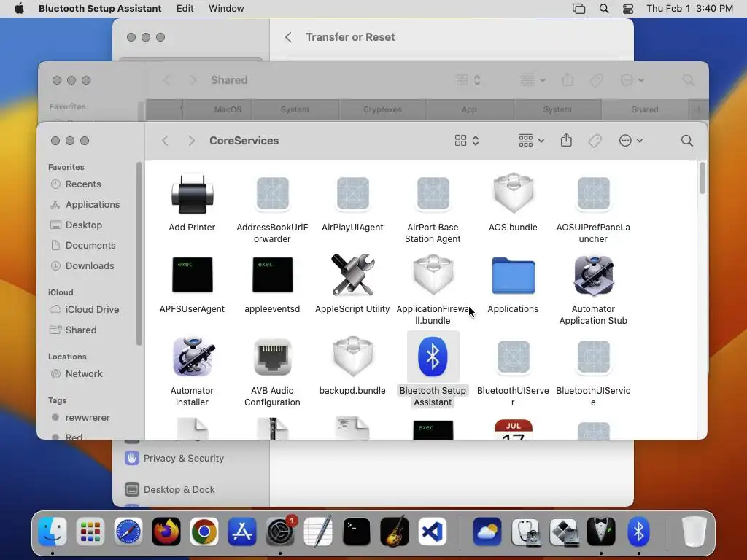Select the rewwrerer tag in sidebar
This screenshot has width=747, height=560.
(x=88, y=418)
